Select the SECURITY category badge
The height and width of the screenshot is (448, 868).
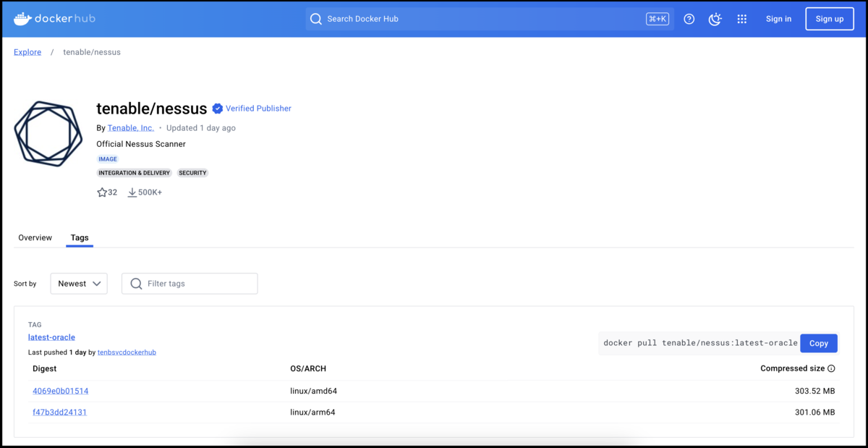[x=192, y=173]
